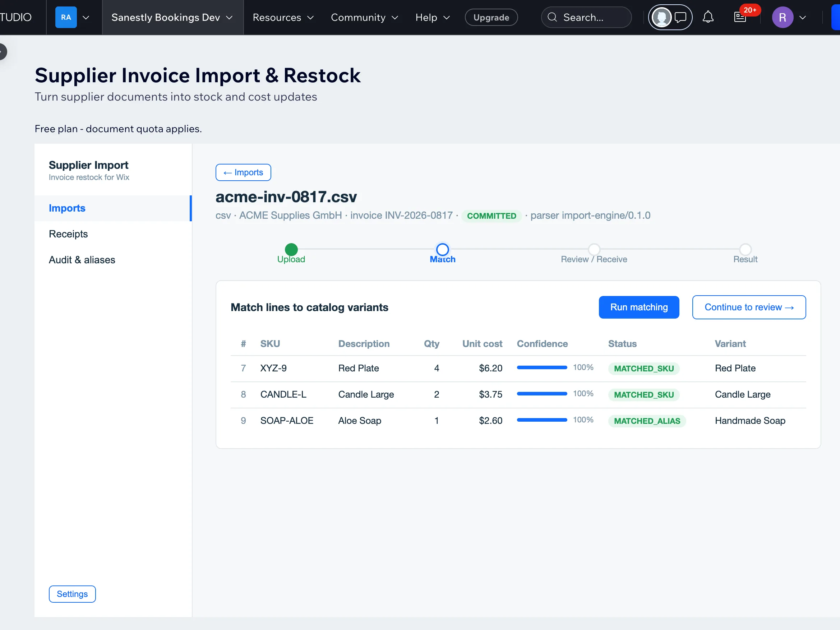The image size is (840, 630).
Task: Select the Review / Receive step marker
Action: coord(594,250)
